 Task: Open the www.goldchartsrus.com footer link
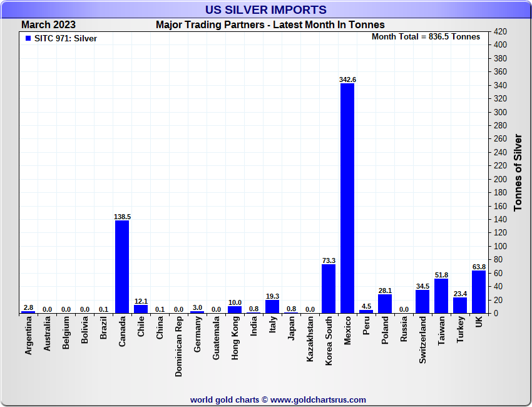318,399
